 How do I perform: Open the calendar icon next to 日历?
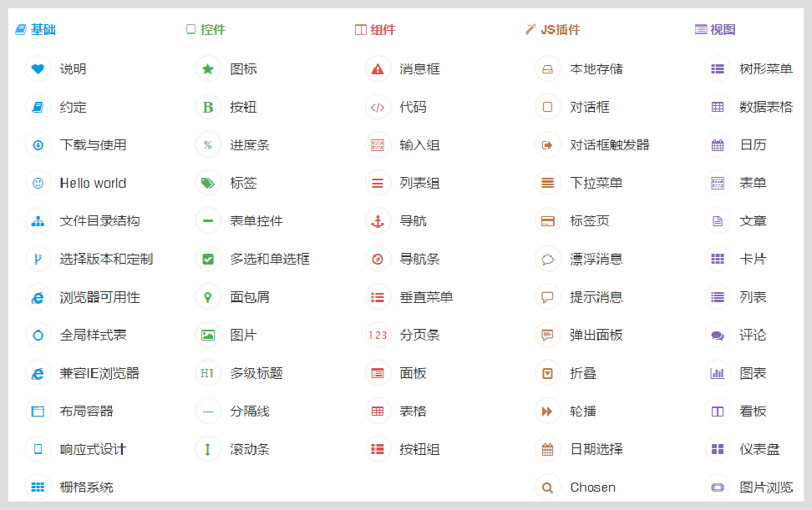click(718, 145)
